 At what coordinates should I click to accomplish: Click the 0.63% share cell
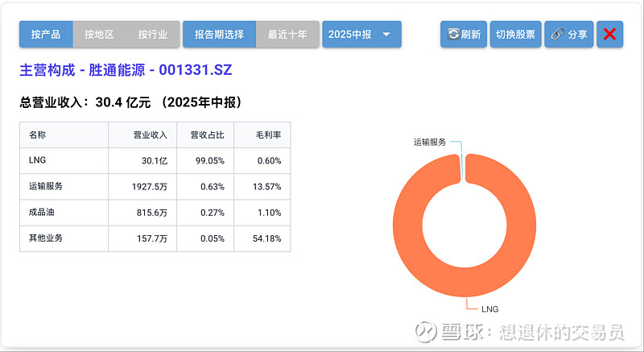point(205,187)
